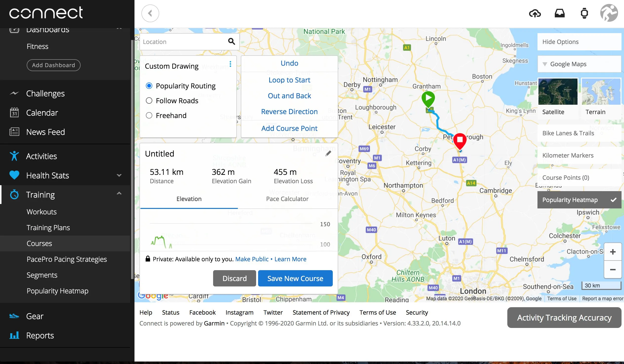This screenshot has width=624, height=364.
Task: Click the Reports bar chart icon
Action: pos(14,335)
